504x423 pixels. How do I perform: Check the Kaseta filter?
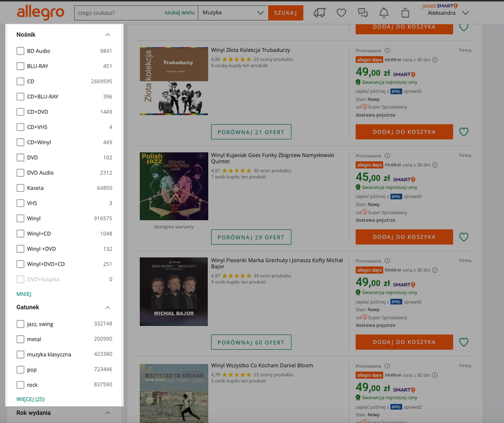[x=20, y=188]
